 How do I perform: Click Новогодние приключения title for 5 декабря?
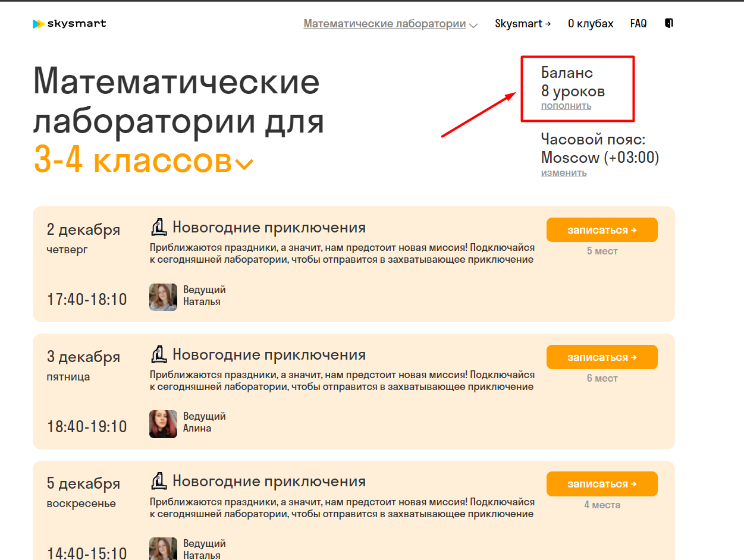click(269, 482)
